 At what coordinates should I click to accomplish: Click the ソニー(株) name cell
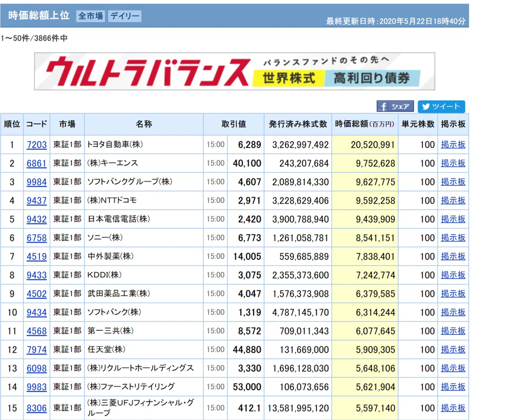click(144, 238)
